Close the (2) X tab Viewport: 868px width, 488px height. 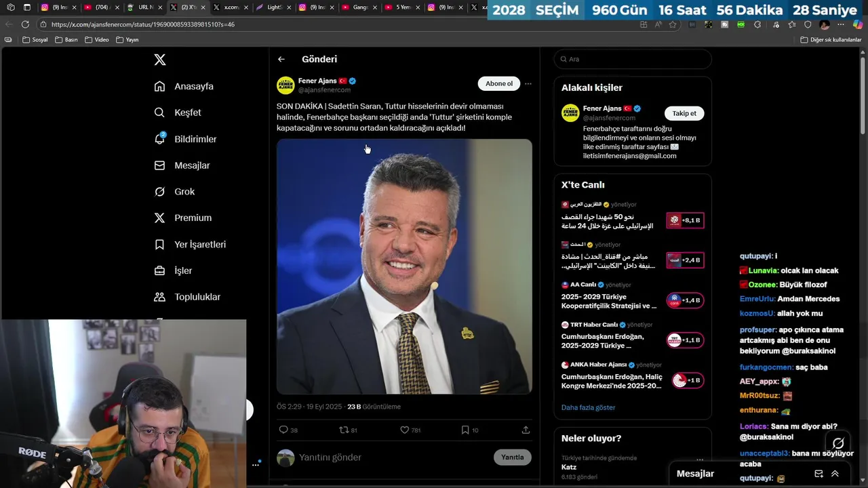[202, 7]
